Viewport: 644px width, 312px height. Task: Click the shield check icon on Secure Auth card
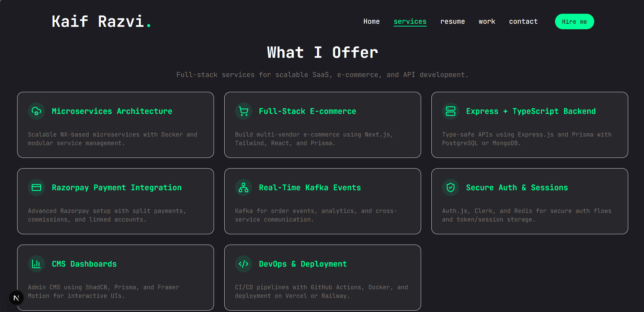click(451, 187)
